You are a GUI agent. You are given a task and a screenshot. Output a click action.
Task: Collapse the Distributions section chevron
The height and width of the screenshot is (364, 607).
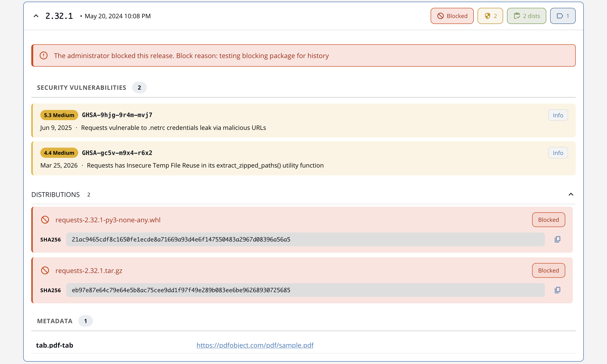pyautogui.click(x=571, y=195)
